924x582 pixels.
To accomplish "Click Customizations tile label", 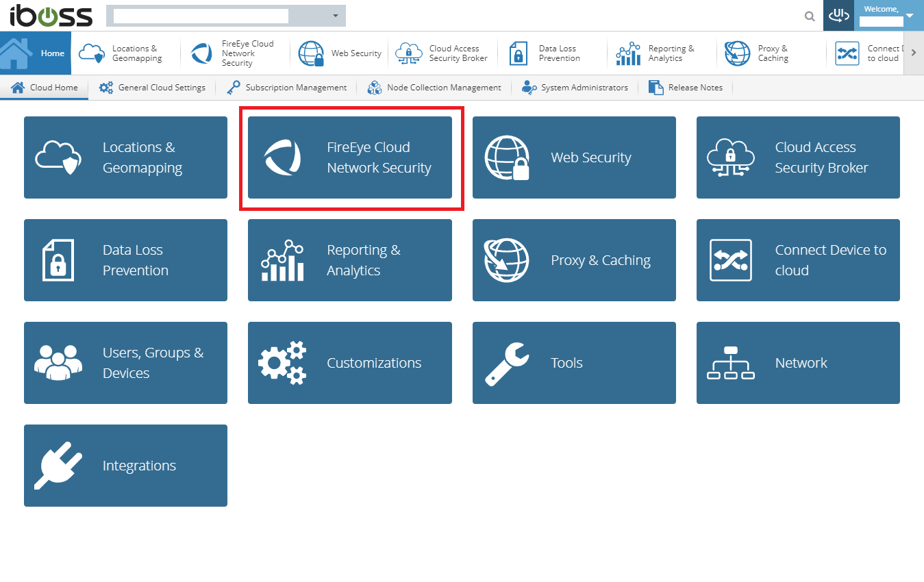I will coord(374,363).
